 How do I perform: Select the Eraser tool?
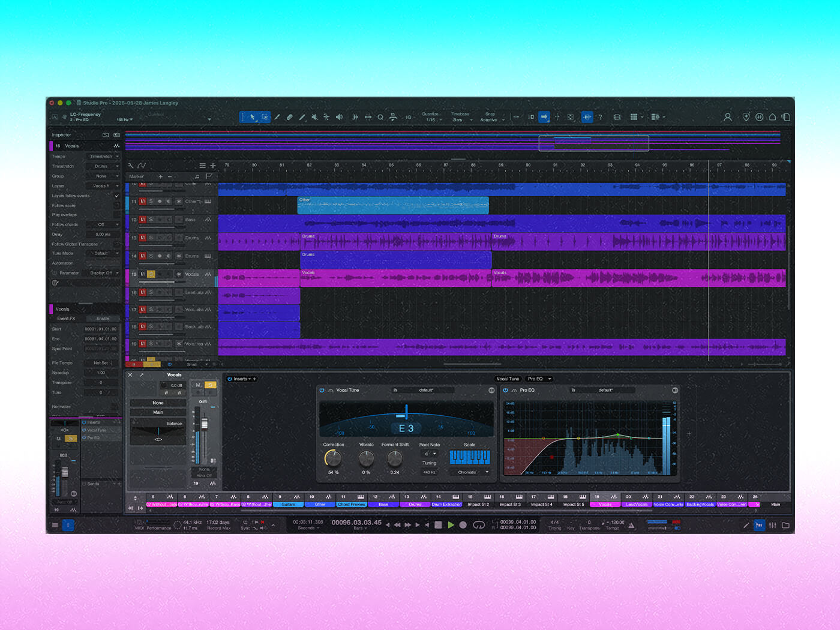(x=289, y=117)
